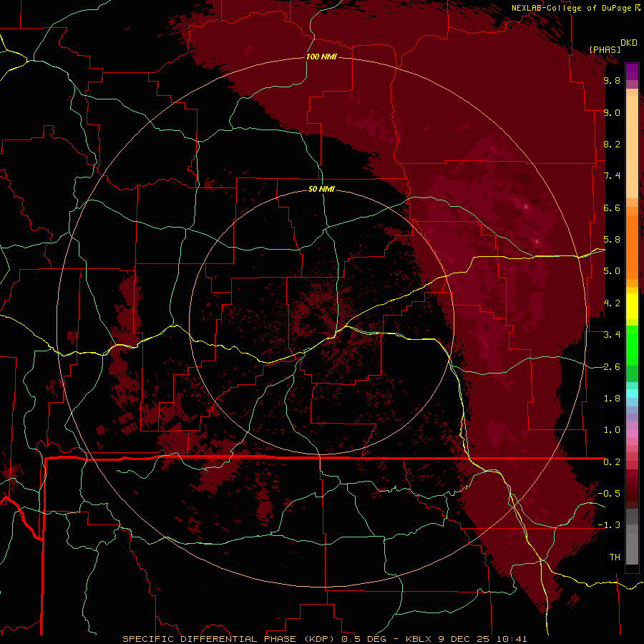Click the green segment of color bar

(x=632, y=353)
